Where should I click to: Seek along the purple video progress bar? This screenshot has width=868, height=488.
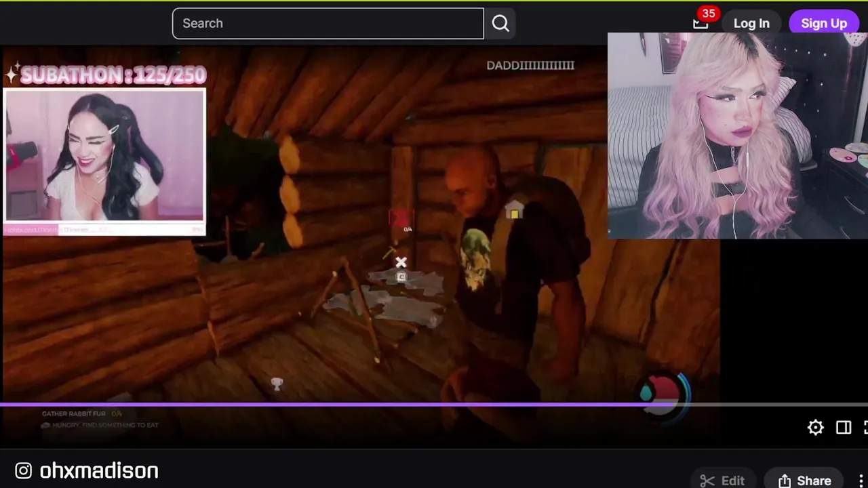[x=434, y=405]
